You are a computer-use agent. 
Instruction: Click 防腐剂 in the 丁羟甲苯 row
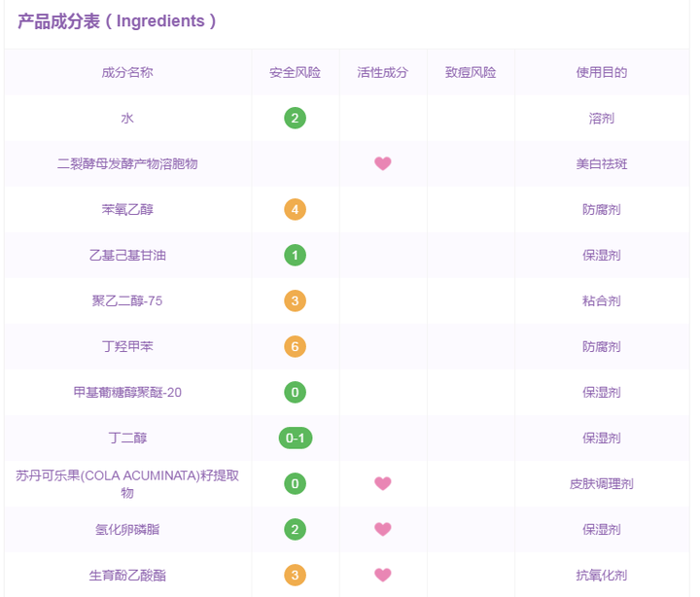tap(602, 346)
